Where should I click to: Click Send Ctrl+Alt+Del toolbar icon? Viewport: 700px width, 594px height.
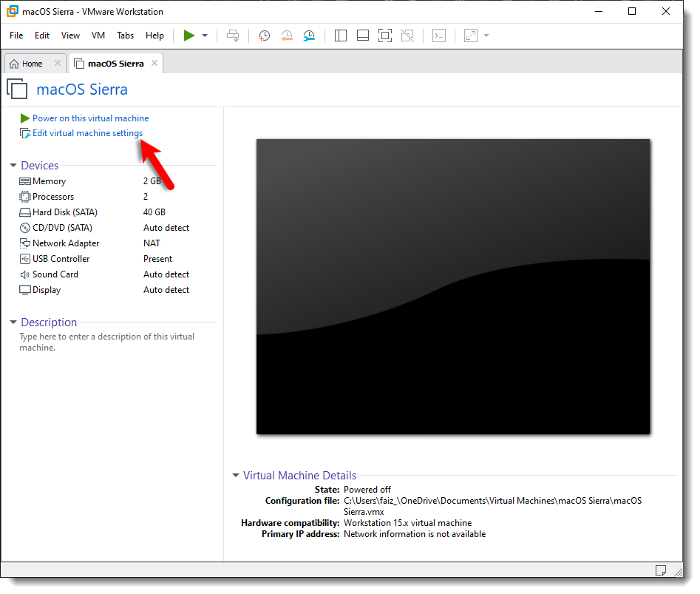tap(233, 36)
